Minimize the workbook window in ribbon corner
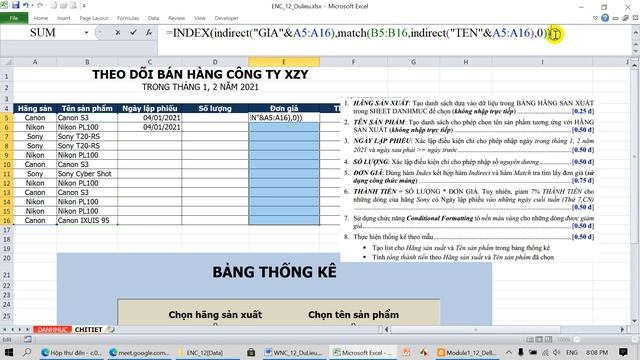This screenshot has height=360, width=640. [x=615, y=18]
